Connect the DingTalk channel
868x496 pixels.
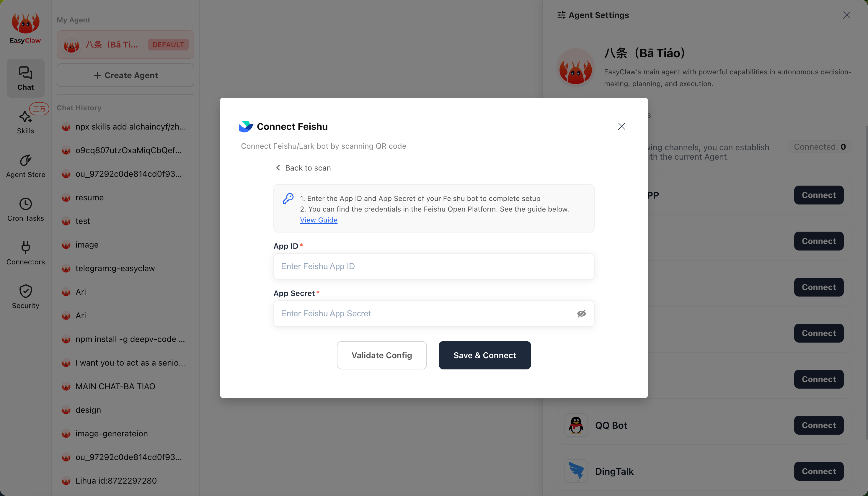pyautogui.click(x=819, y=471)
